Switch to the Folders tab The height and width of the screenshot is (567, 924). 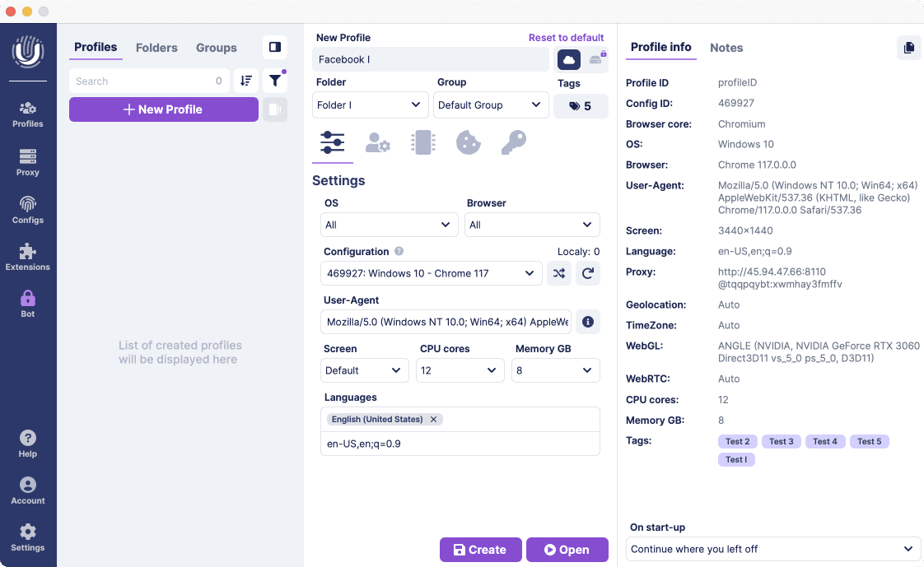click(x=156, y=48)
